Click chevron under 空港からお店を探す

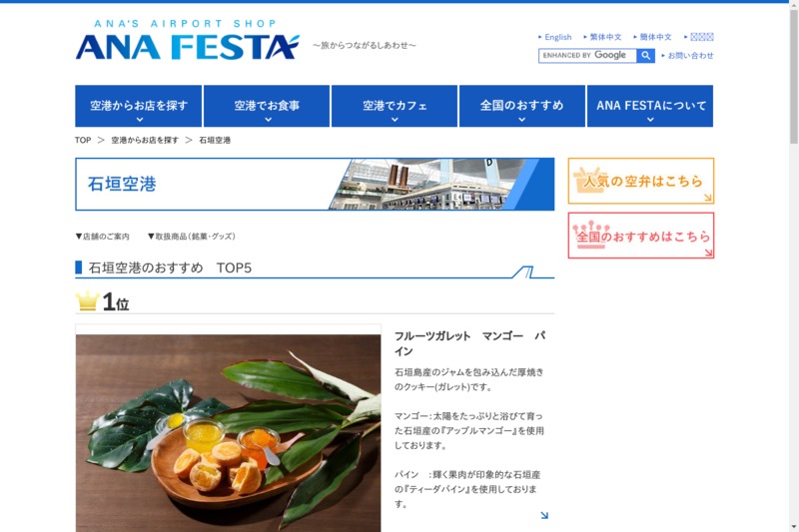140,120
